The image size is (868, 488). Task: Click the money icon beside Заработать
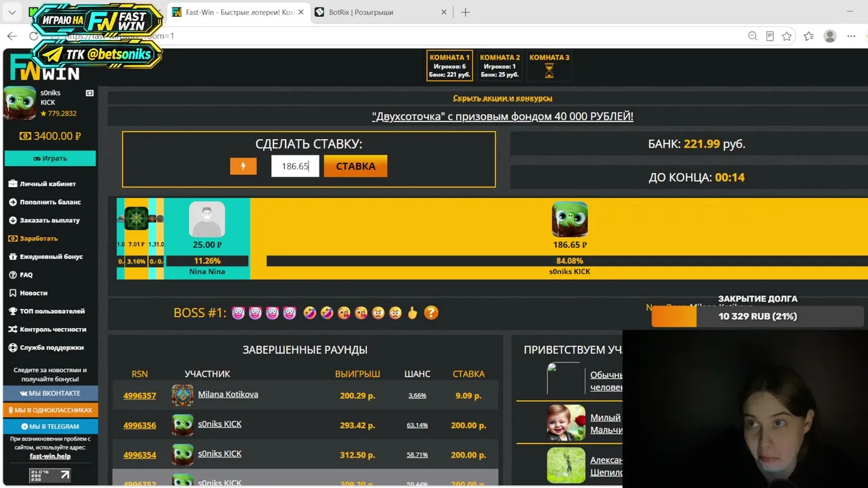tap(13, 239)
